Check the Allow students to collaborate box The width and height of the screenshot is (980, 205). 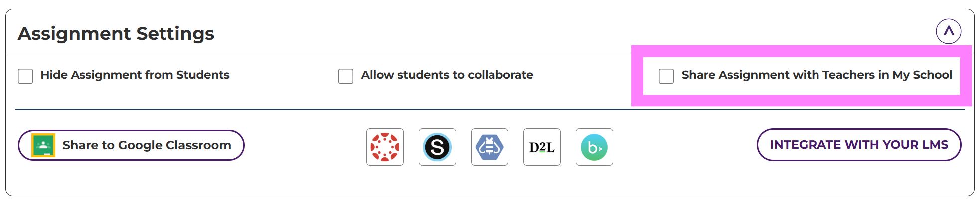click(346, 76)
